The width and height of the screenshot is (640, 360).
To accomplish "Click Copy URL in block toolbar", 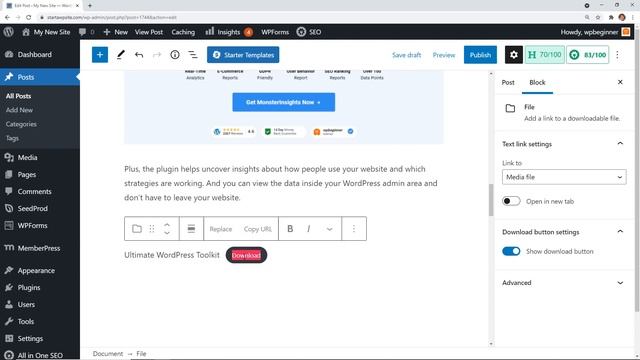I will (x=258, y=229).
